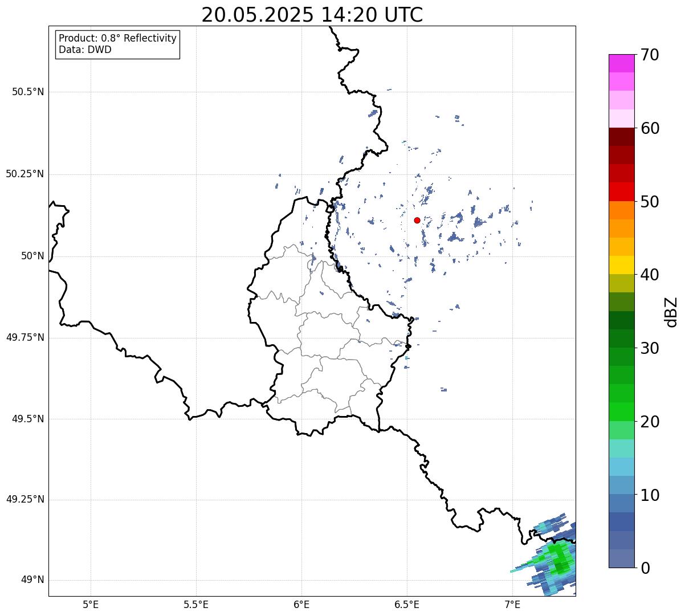Click the 49.25°N latitude label
This screenshot has height=616, width=685.
pos(25,500)
